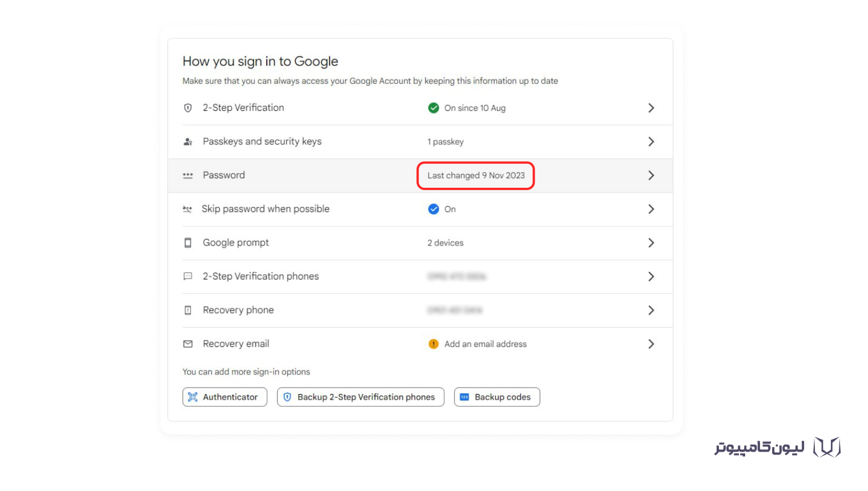This screenshot has width=868, height=491.
Task: Click the Google prompt phone icon
Action: [x=187, y=243]
